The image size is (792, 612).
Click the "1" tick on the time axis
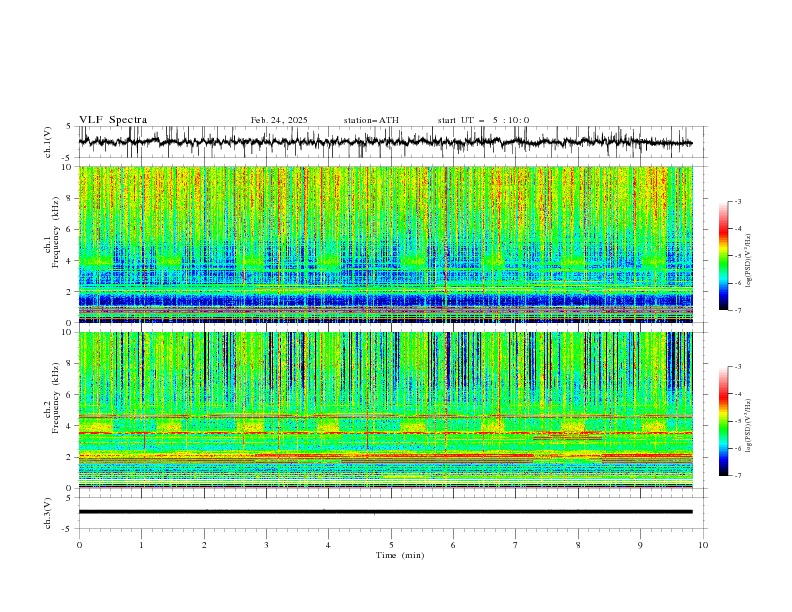[141, 545]
